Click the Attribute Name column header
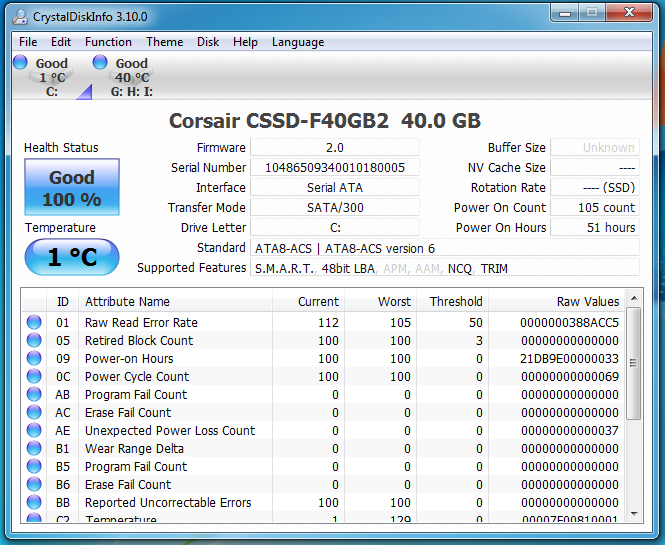665x545 pixels. click(175, 302)
